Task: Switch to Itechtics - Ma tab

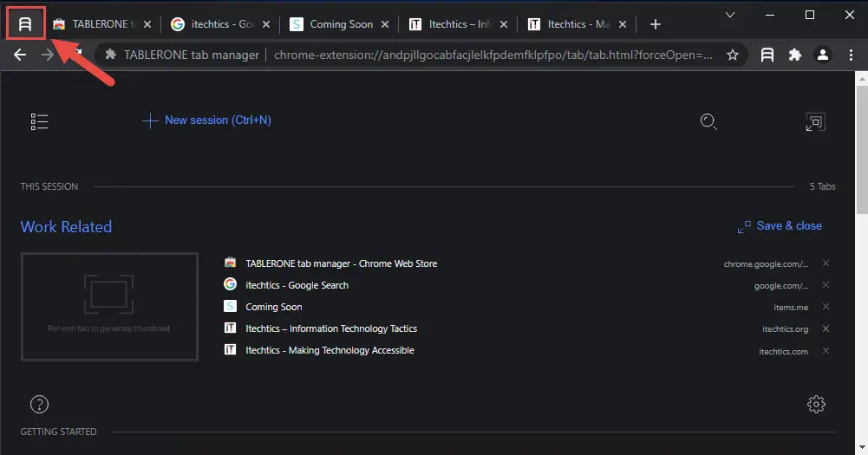Action: pos(578,24)
